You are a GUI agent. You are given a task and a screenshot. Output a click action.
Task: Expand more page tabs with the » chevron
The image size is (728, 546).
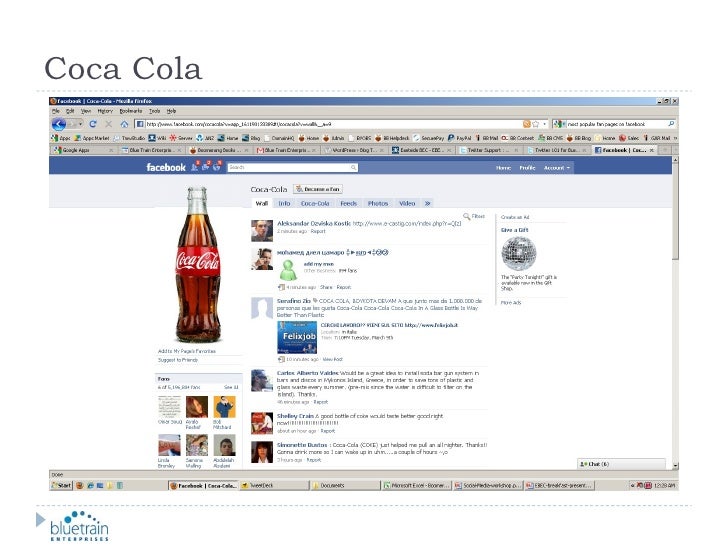click(428, 203)
